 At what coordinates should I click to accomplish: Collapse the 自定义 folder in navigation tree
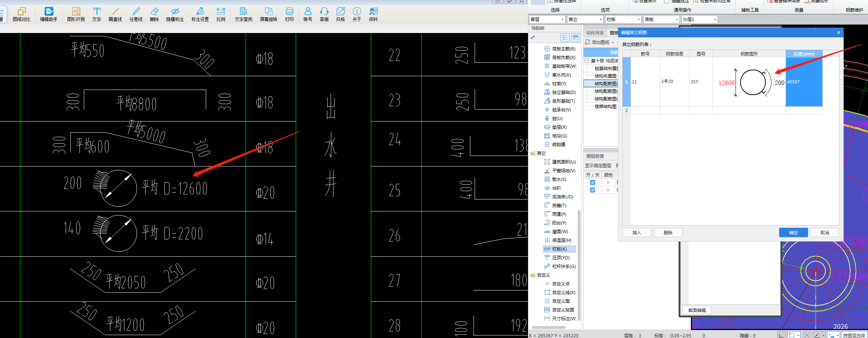tap(533, 275)
